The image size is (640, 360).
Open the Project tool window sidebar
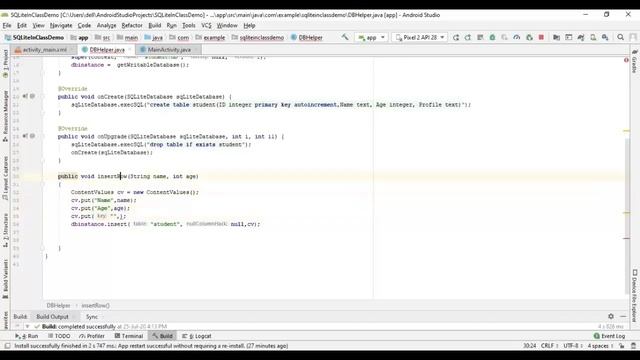(5, 64)
